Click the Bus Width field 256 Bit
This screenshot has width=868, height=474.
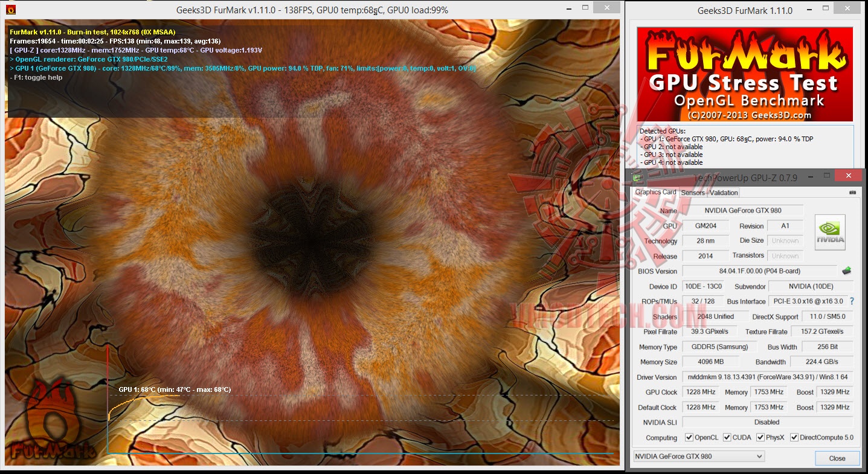tap(828, 347)
